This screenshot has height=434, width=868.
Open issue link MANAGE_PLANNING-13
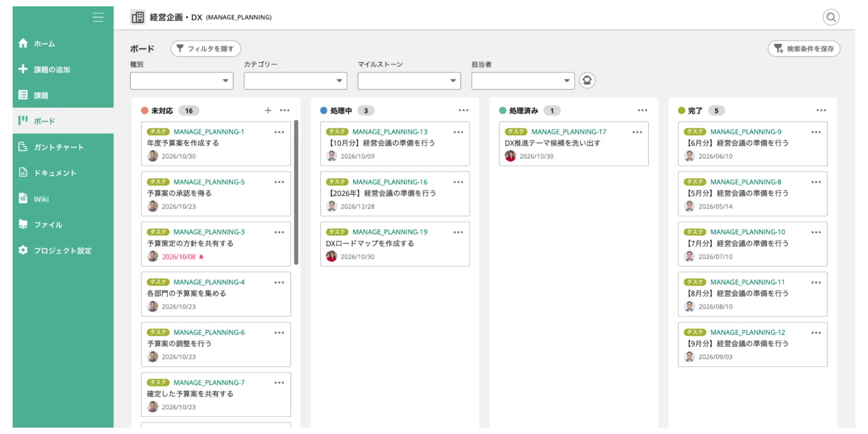[390, 132]
